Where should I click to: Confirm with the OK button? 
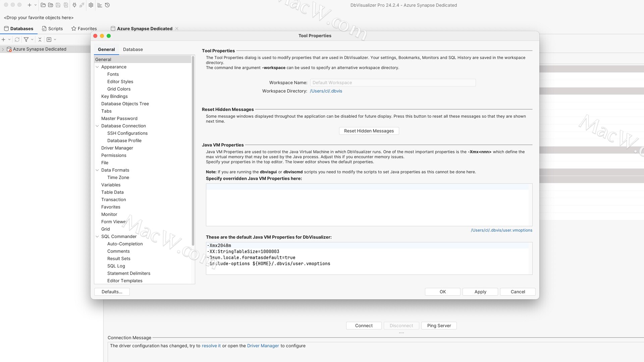click(x=443, y=292)
